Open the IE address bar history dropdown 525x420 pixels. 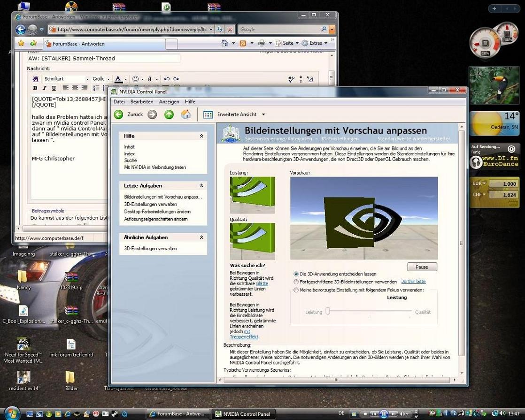click(x=210, y=30)
